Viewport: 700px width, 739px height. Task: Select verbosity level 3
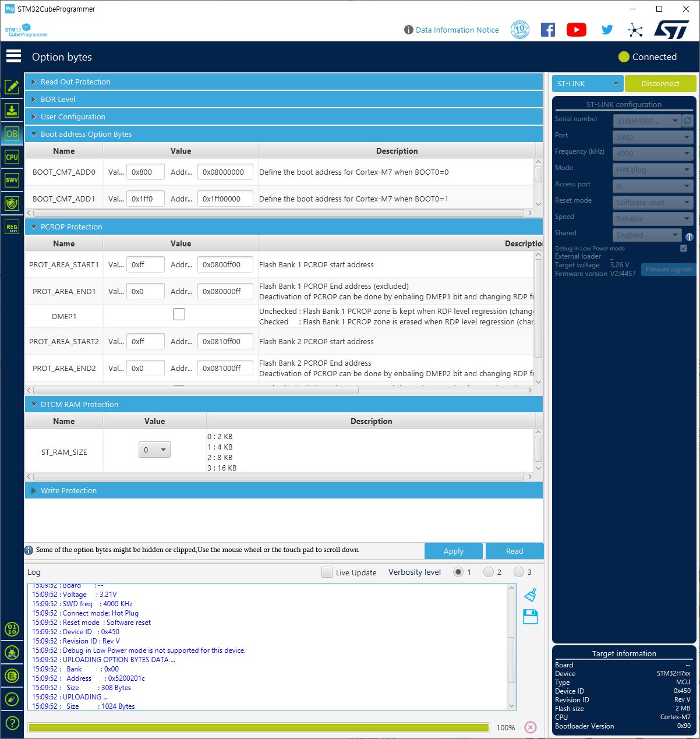pyautogui.click(x=519, y=572)
